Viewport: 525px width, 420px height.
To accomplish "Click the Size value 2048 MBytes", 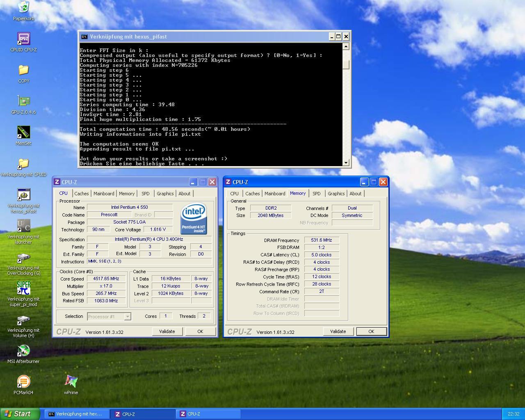I will [271, 215].
